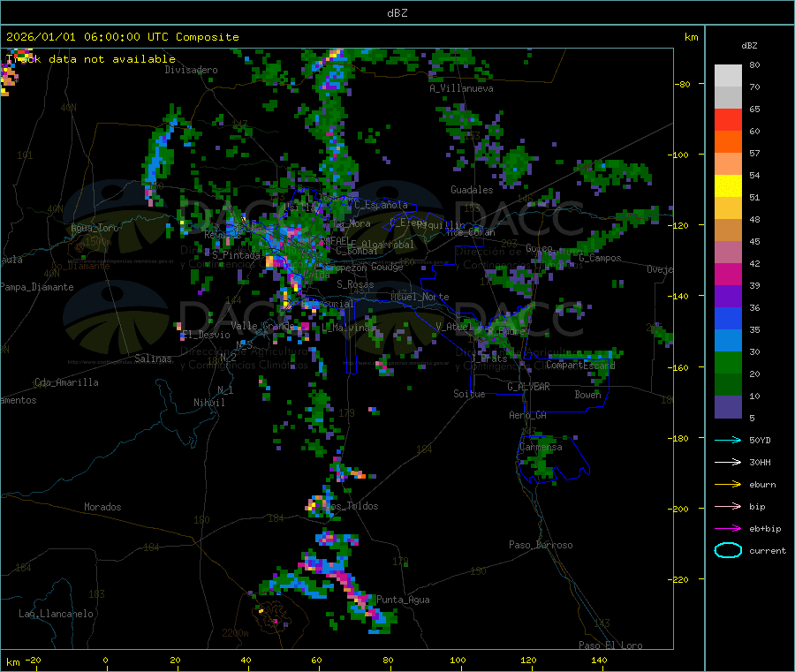The image size is (795, 672).
Task: Click the 'El_Desvio' map label
Action: tap(206, 335)
